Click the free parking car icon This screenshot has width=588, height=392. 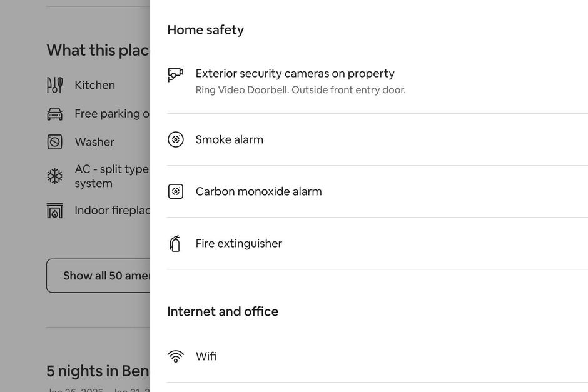[x=55, y=114]
